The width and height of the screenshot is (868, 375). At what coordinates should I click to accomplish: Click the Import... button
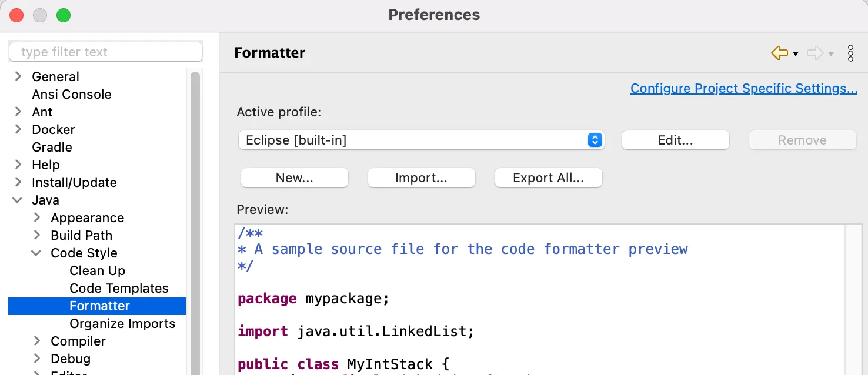pyautogui.click(x=421, y=178)
